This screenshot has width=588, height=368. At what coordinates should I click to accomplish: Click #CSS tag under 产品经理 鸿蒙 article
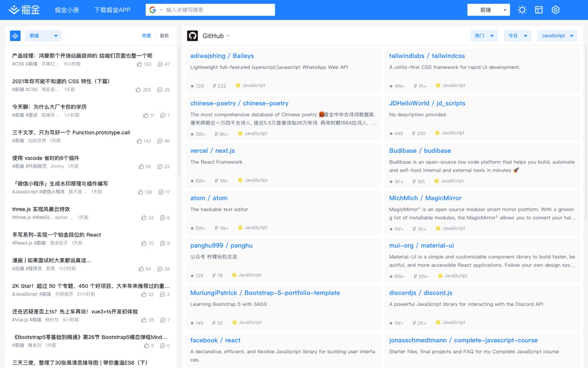[18, 64]
